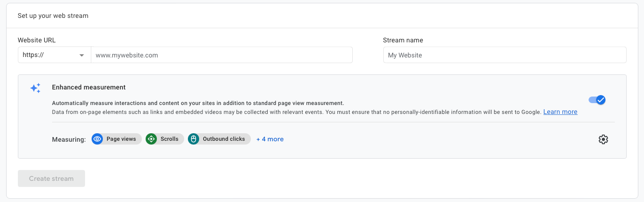The width and height of the screenshot is (644, 202).
Task: Click the Enhanced measurement heading
Action: click(89, 87)
